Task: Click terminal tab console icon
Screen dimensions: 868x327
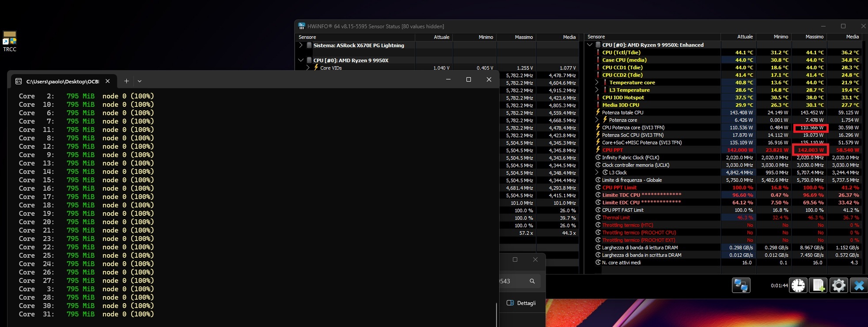Action: click(x=19, y=81)
